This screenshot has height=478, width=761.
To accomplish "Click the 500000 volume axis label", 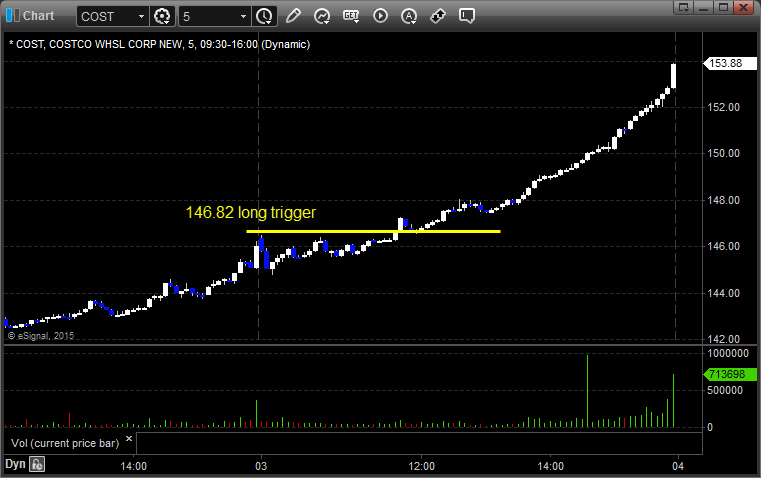I will [725, 390].
